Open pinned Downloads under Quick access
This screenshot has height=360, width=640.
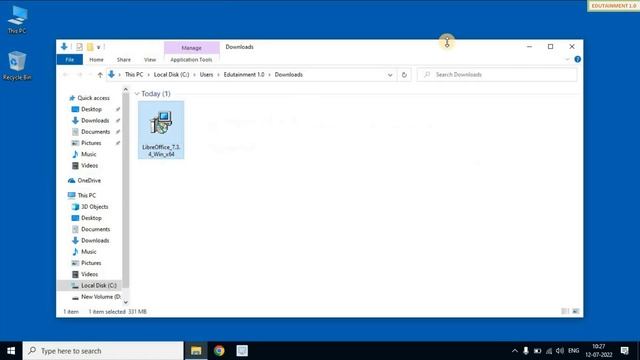(95, 120)
